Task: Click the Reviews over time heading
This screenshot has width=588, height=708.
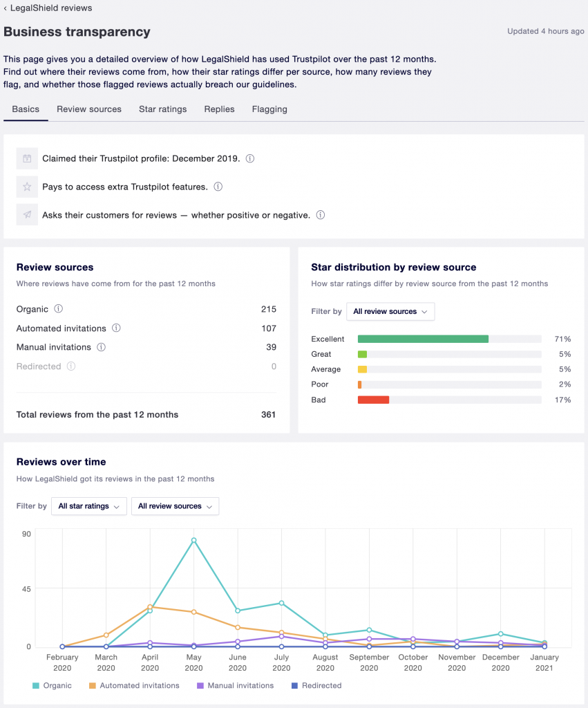Action: 61,462
